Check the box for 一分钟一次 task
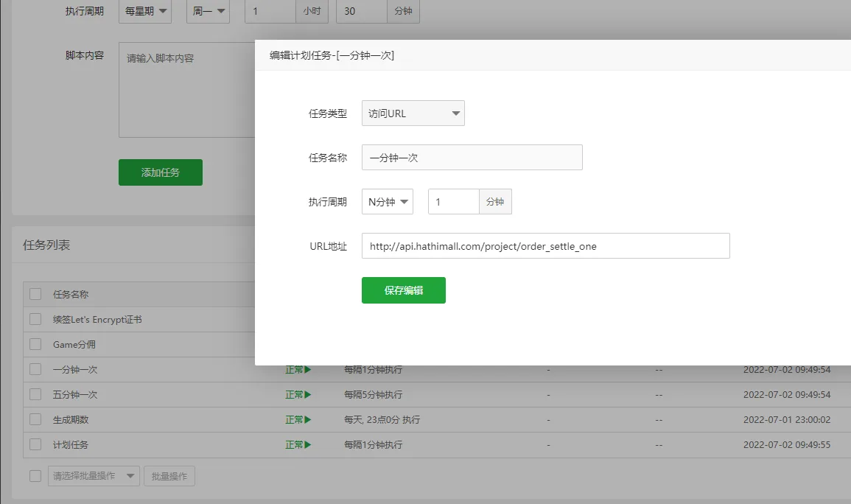 tap(35, 369)
